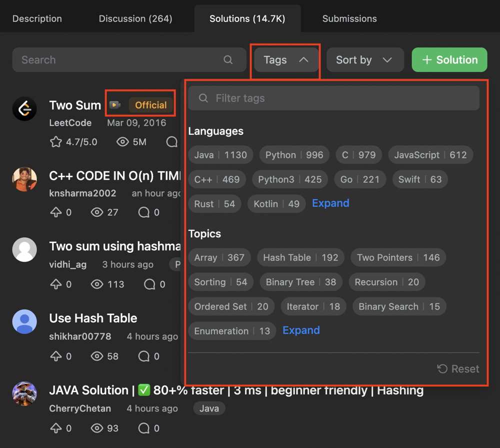Click the LeetCode avatar logo
Viewport: 500px width, 448px height.
click(x=24, y=109)
